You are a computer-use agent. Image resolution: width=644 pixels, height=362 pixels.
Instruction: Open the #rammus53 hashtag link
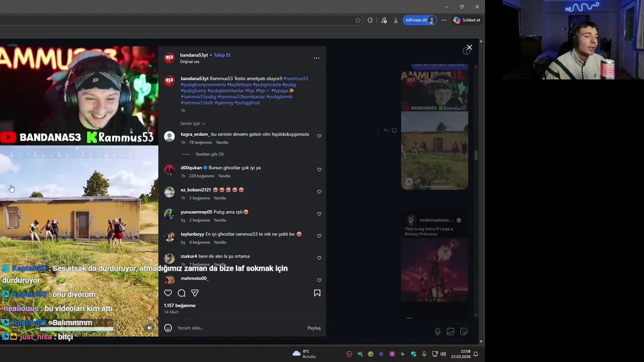point(295,78)
